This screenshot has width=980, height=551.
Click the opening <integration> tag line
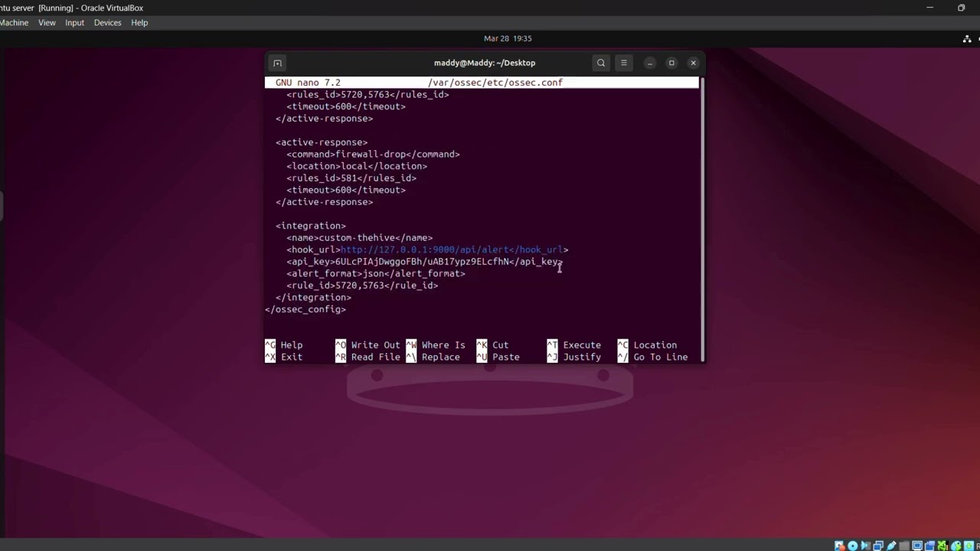(x=311, y=226)
